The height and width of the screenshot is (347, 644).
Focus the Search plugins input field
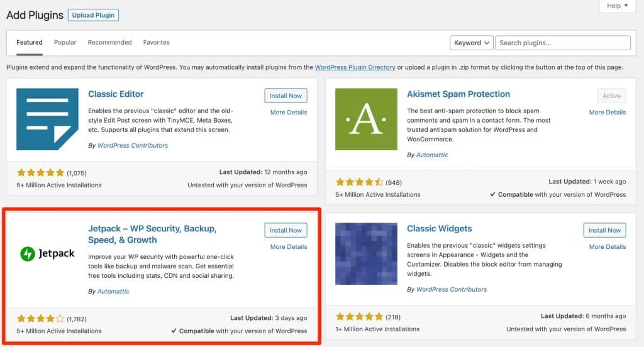pos(563,43)
